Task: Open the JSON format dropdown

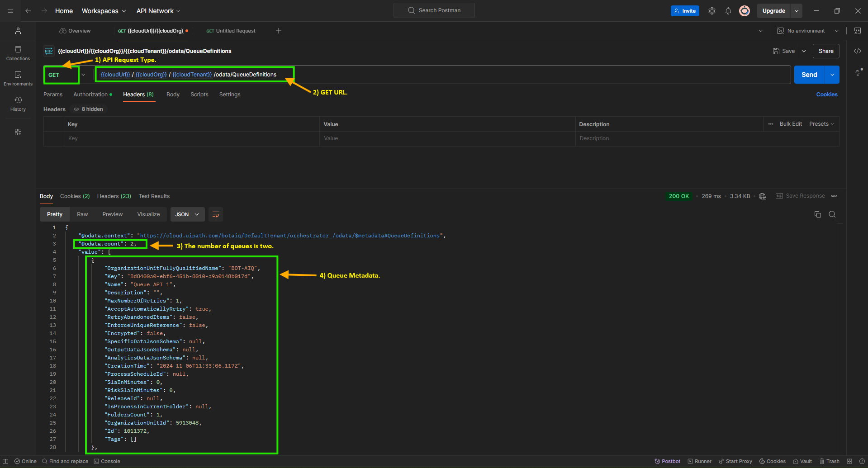Action: [x=187, y=214]
